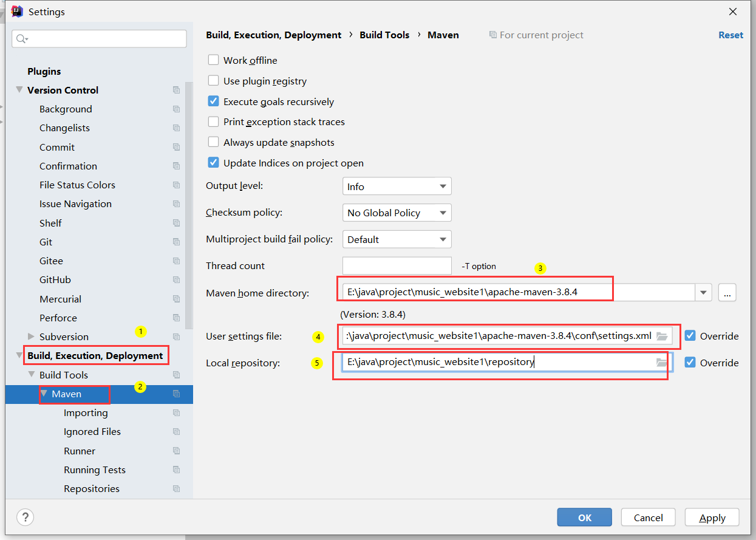Viewport: 756px width, 540px height.
Task: Click the project-level icon in the selected Maven row
Action: tap(176, 394)
